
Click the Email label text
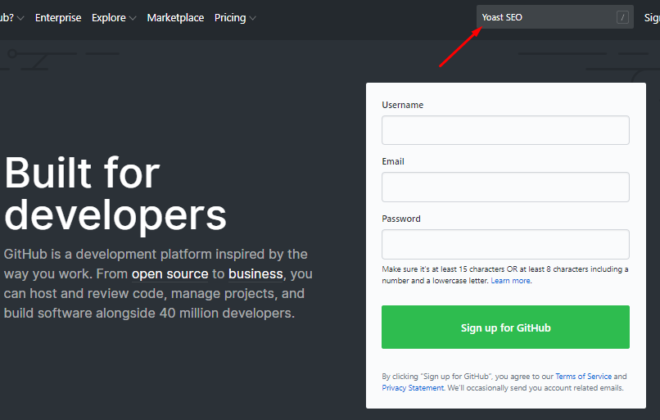pyautogui.click(x=393, y=162)
